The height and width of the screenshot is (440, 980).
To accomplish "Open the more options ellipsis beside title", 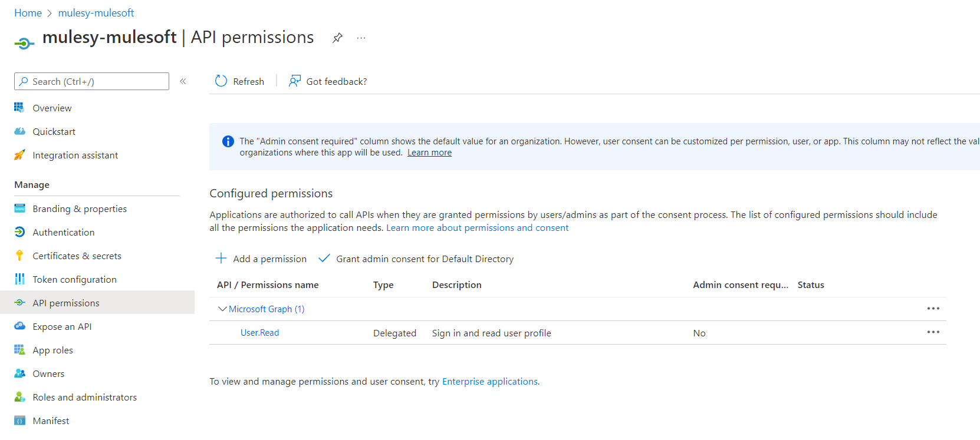I will tap(361, 38).
